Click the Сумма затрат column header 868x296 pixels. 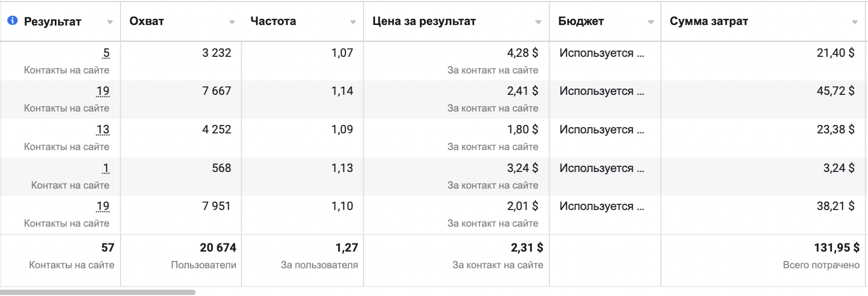(709, 21)
